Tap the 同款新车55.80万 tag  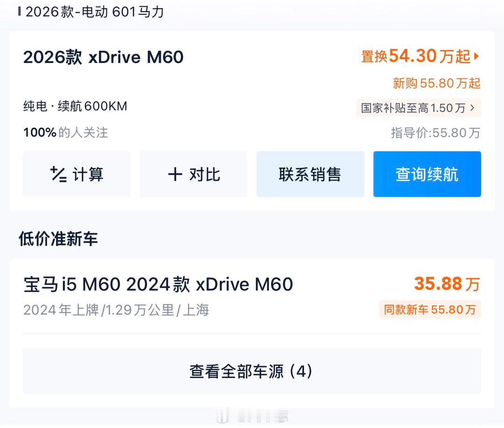pyautogui.click(x=430, y=310)
